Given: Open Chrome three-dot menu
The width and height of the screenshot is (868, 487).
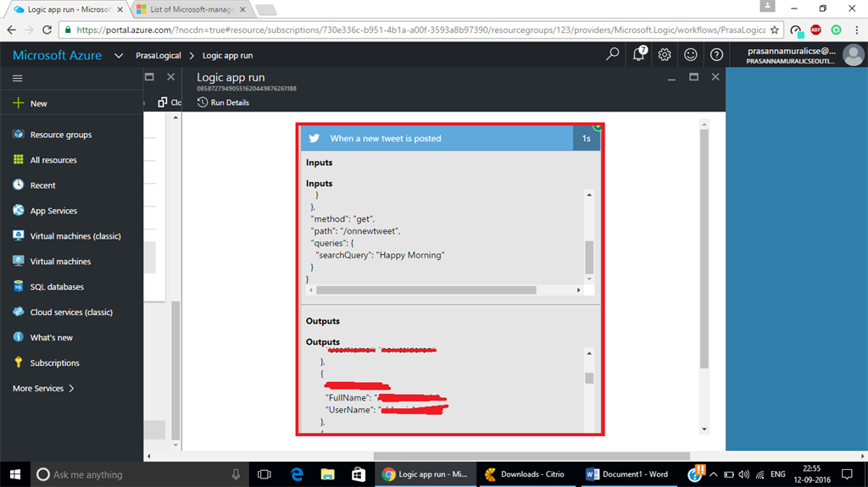Looking at the screenshot, I should coord(856,30).
